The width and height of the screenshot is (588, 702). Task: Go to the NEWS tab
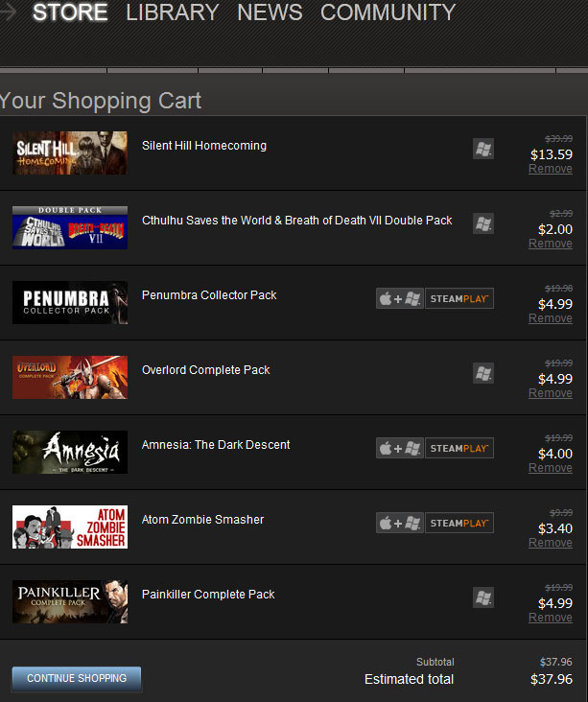click(270, 12)
